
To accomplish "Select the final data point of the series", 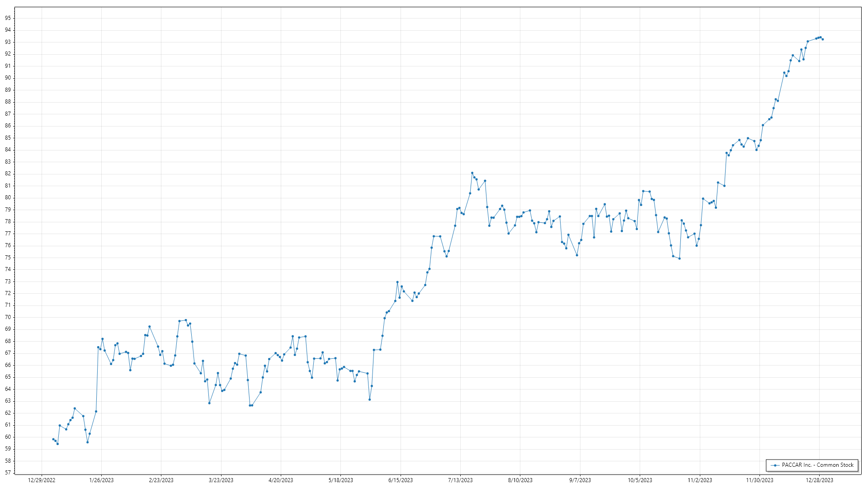I will pyautogui.click(x=822, y=39).
